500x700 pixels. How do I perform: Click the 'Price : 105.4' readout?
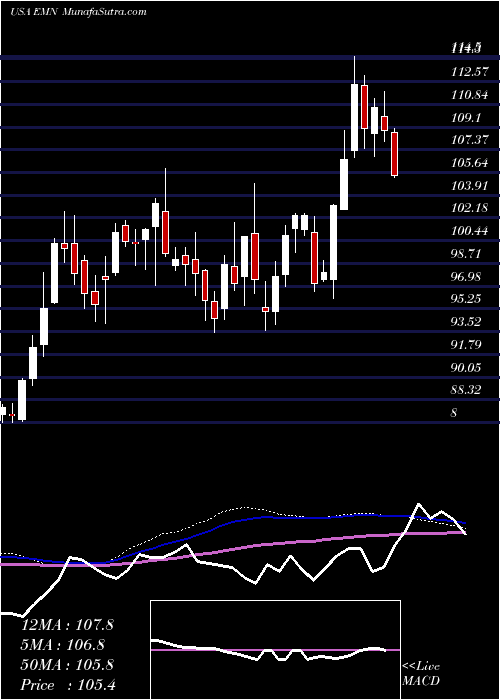point(69,685)
